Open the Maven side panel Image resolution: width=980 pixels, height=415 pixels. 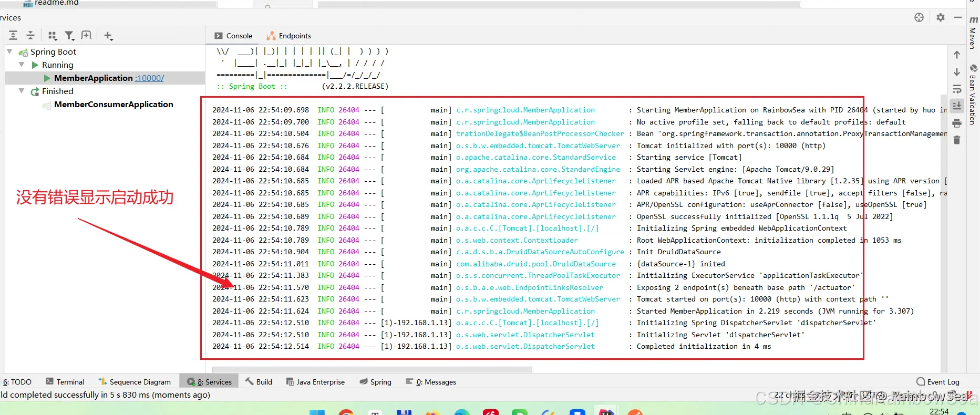pyautogui.click(x=973, y=33)
